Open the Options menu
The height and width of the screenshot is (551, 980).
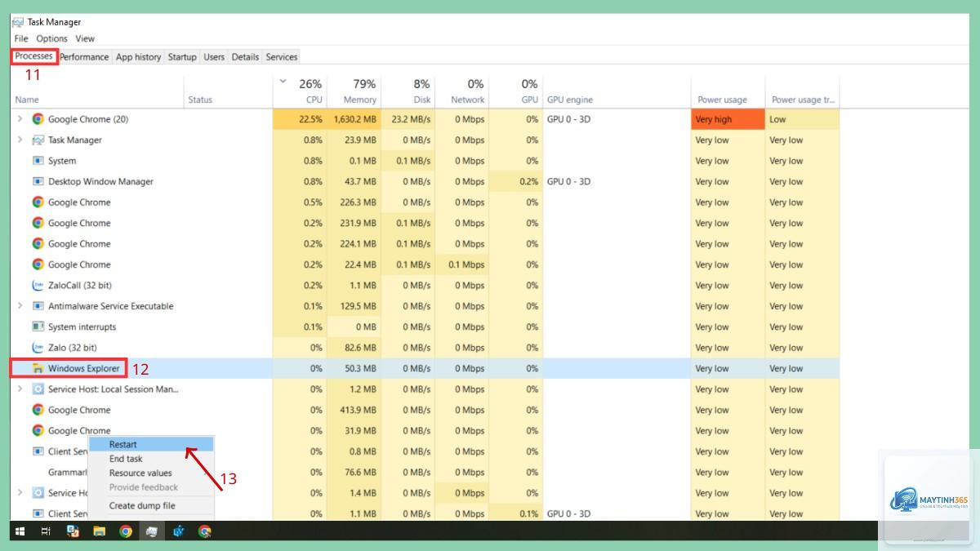(51, 38)
